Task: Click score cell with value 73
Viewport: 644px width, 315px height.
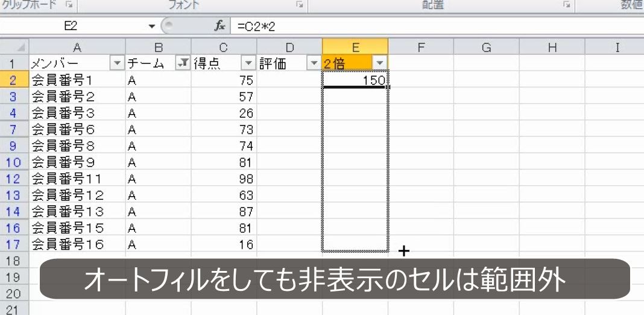Action: [224, 130]
